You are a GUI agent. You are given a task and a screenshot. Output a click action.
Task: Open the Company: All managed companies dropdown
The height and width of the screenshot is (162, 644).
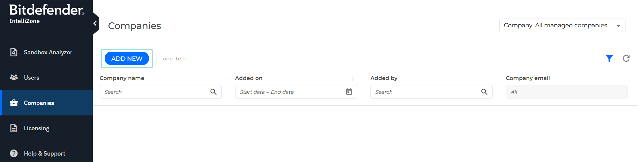coord(562,26)
